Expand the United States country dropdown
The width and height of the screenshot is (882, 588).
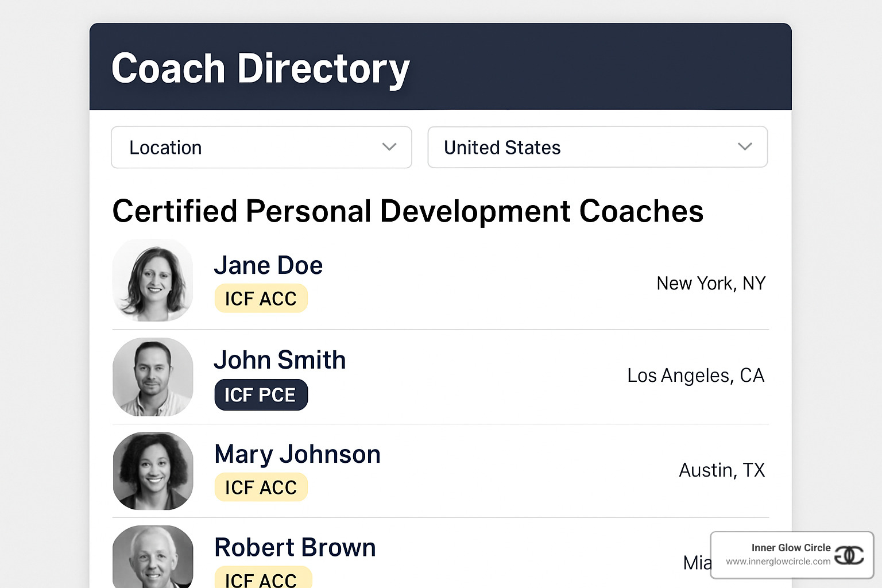tap(598, 147)
